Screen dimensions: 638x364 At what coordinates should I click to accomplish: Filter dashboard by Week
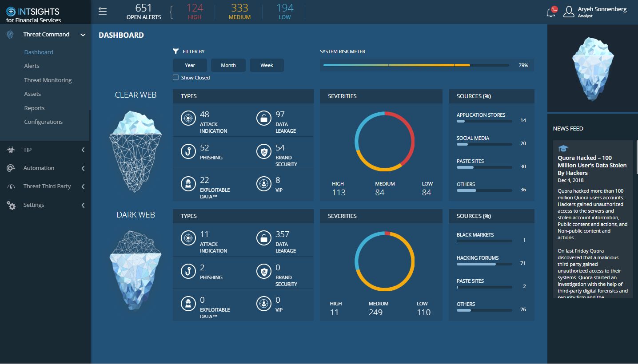tap(267, 65)
